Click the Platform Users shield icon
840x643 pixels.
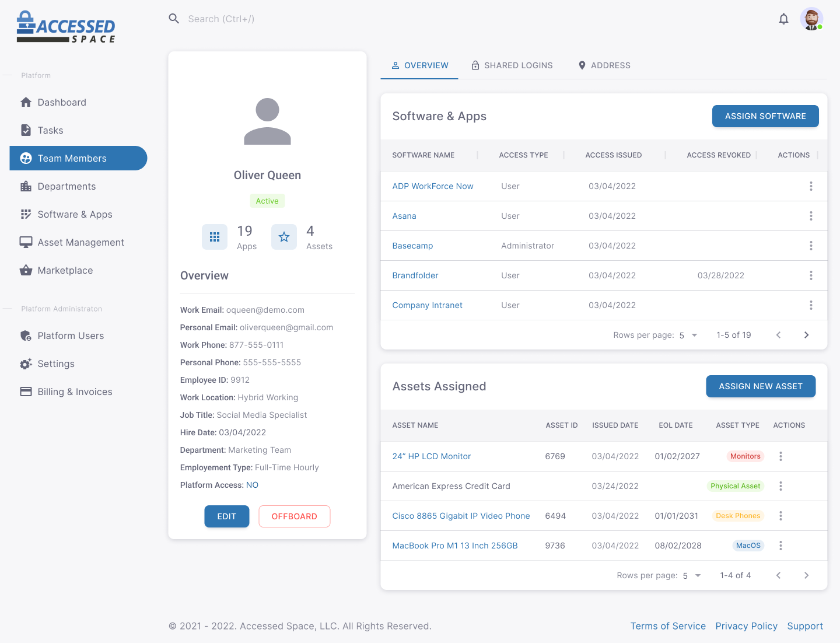(26, 336)
